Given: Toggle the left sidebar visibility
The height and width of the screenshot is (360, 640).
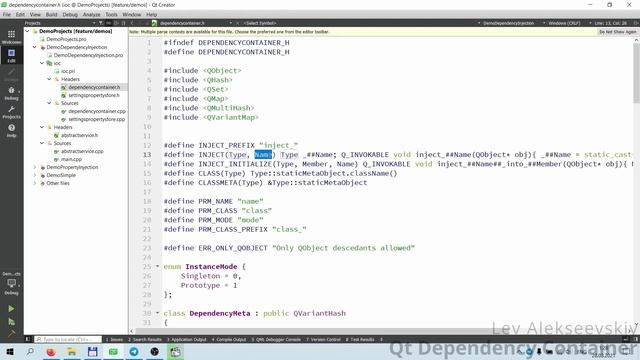Looking at the screenshot, I should (28, 339).
